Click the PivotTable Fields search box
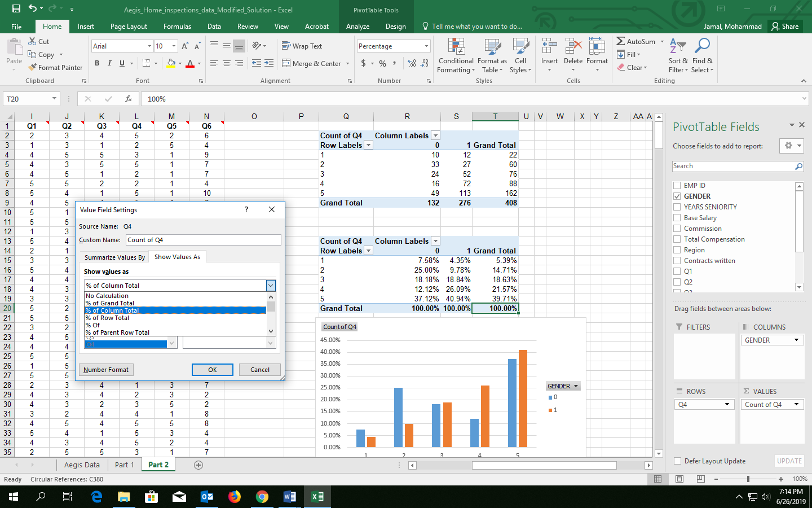 coord(738,166)
